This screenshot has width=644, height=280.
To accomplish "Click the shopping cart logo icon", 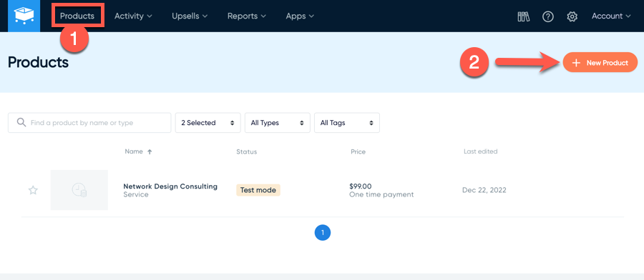I will pos(24,16).
